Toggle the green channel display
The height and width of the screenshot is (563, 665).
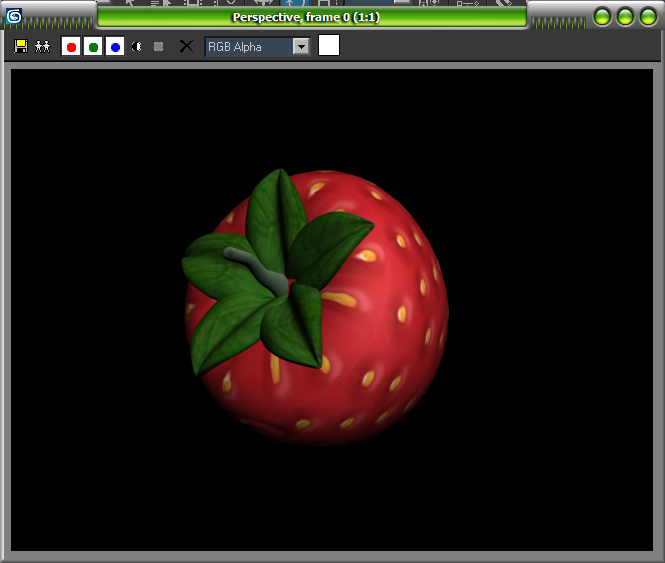click(x=93, y=47)
